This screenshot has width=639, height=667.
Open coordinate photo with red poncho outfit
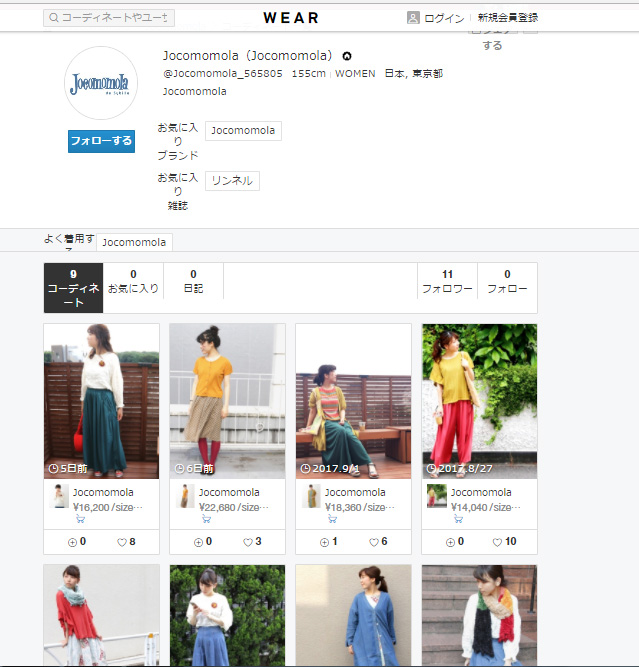[x=101, y=615]
